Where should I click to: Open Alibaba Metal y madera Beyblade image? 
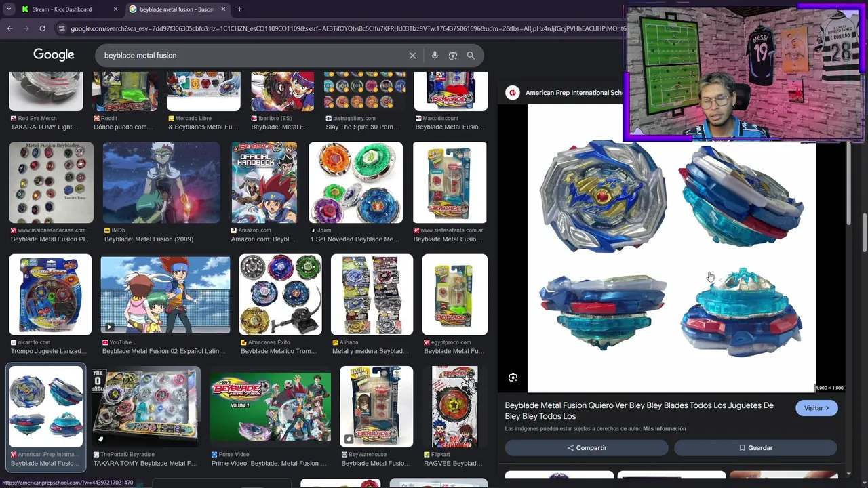tap(372, 294)
